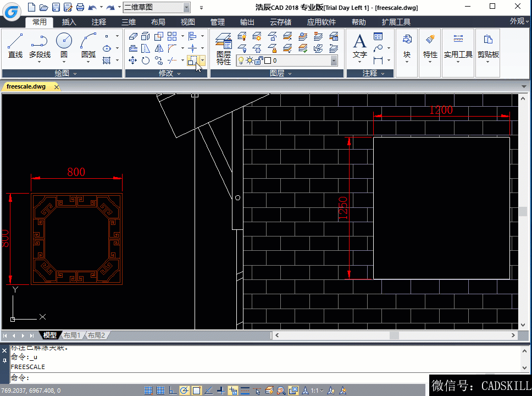Toggle snap mode in status bar
This screenshot has width=532, height=396.
click(148, 391)
